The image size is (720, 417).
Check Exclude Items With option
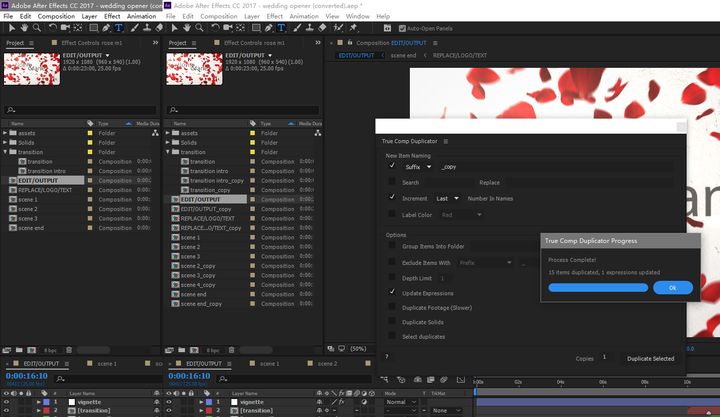[x=392, y=262]
